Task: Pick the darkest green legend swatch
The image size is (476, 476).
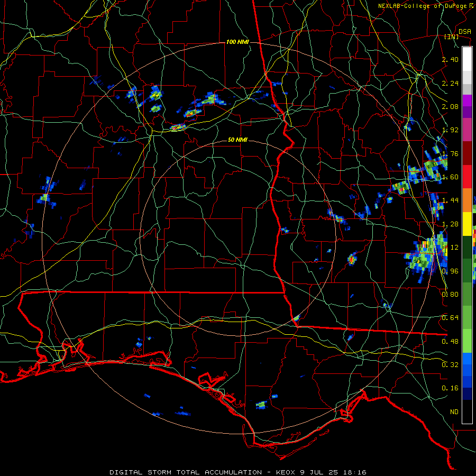Action: click(467, 248)
